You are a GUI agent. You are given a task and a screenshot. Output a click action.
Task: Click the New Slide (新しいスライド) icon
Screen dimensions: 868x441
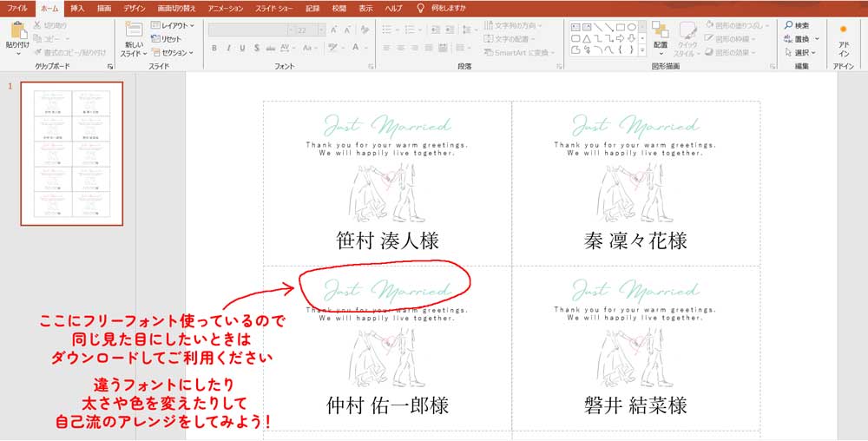click(133, 30)
